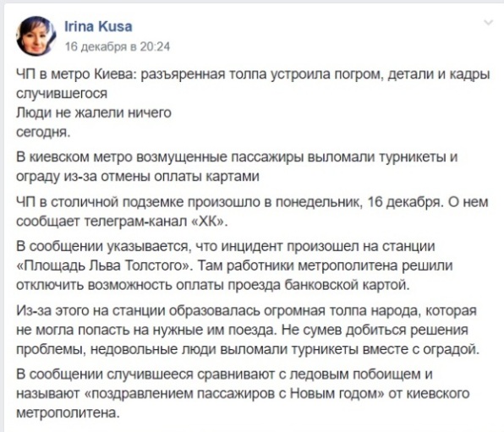Click line 'В киевском метро возмущенные пассажиры'
This screenshot has height=432, width=504.
point(237,157)
